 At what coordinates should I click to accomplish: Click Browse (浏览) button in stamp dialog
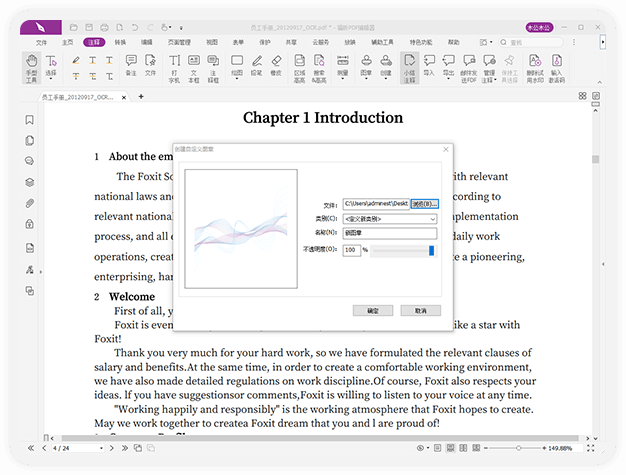pos(425,204)
